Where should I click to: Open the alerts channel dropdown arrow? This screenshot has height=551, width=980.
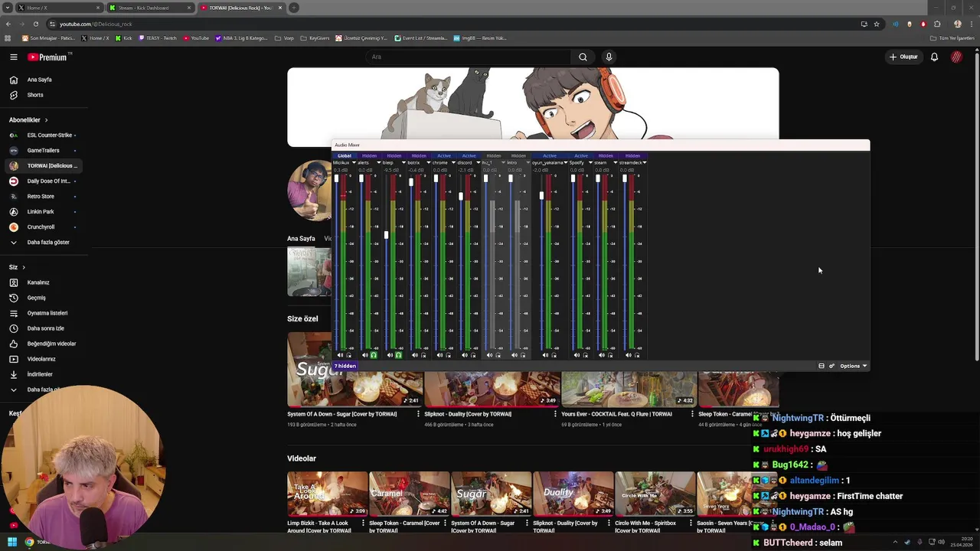[x=379, y=162]
